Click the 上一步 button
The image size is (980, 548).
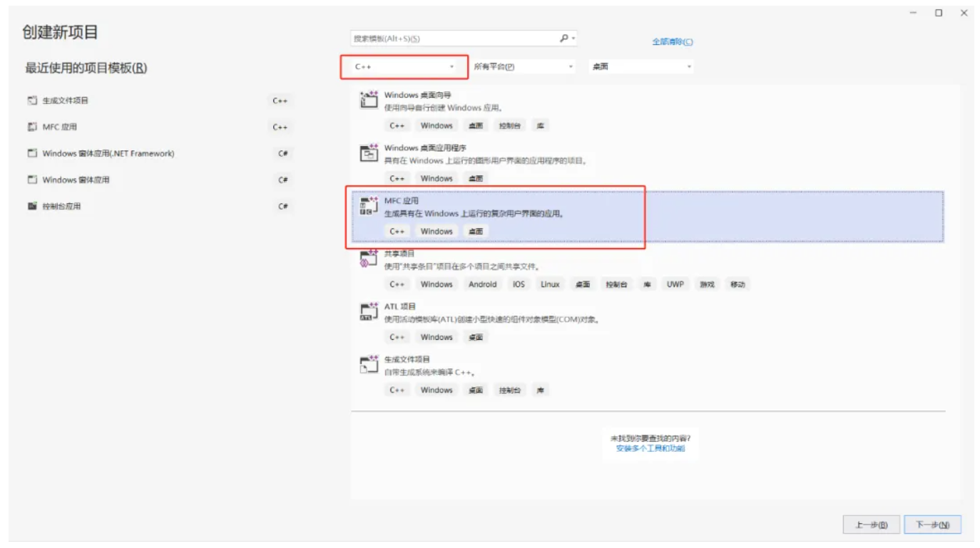(x=871, y=525)
